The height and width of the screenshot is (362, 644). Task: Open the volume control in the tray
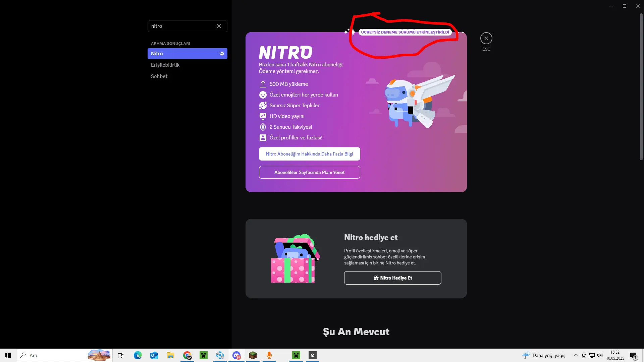600,355
